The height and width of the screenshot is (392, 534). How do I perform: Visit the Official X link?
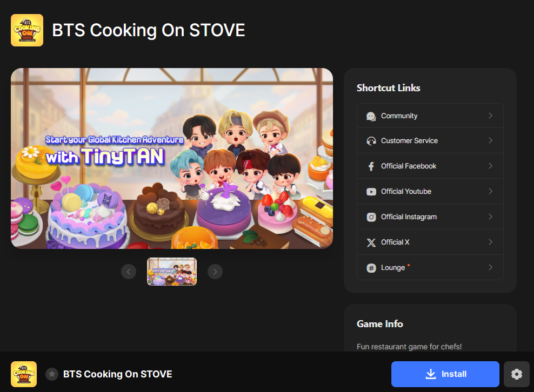tap(430, 242)
